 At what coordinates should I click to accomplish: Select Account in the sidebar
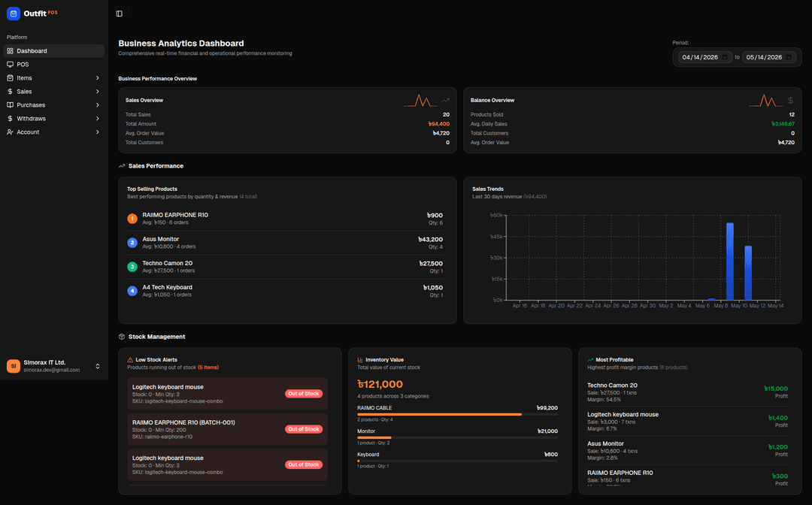[x=54, y=132]
